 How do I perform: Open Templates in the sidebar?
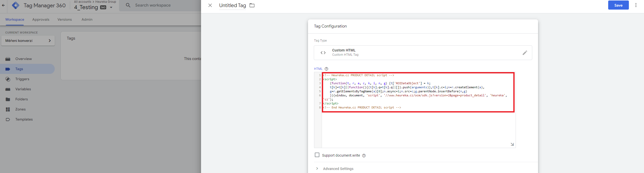(27, 119)
